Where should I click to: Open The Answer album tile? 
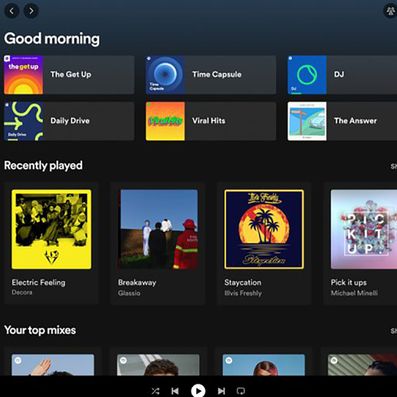tap(342, 121)
